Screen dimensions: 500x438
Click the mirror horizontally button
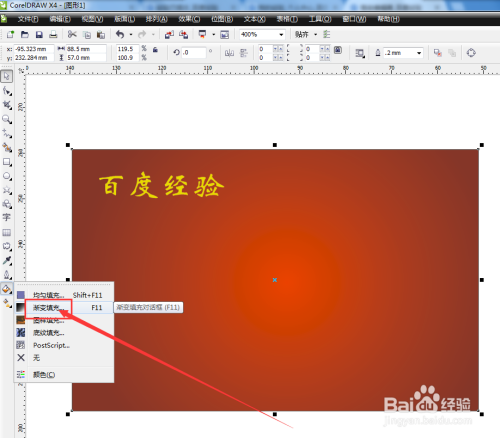click(x=229, y=53)
